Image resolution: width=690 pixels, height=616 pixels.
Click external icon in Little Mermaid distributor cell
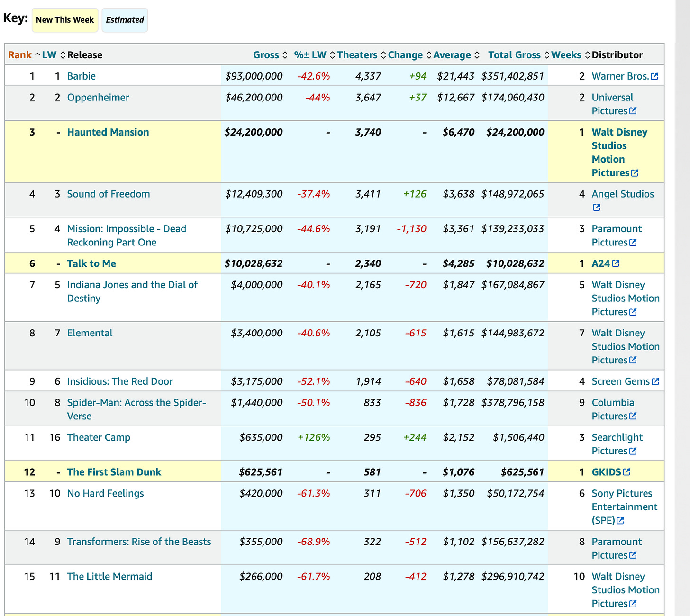pos(633,604)
